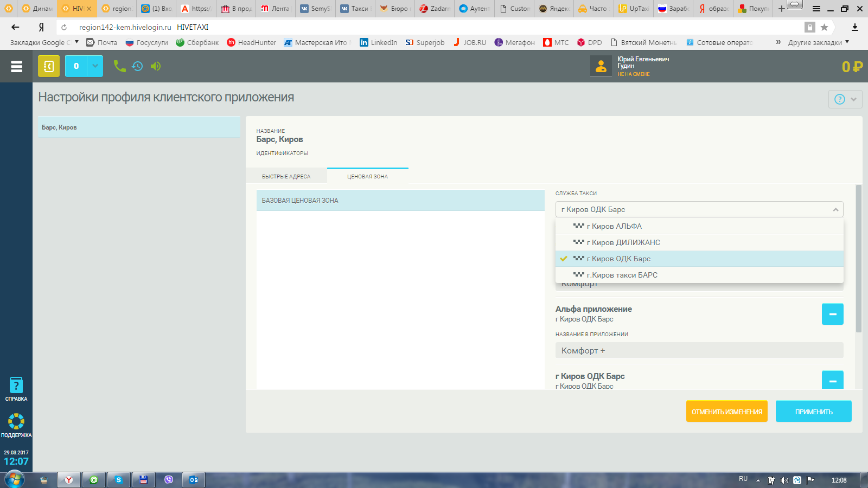Expand the blue counter dropdown arrow
Image resolution: width=868 pixels, height=488 pixels.
[x=95, y=66]
